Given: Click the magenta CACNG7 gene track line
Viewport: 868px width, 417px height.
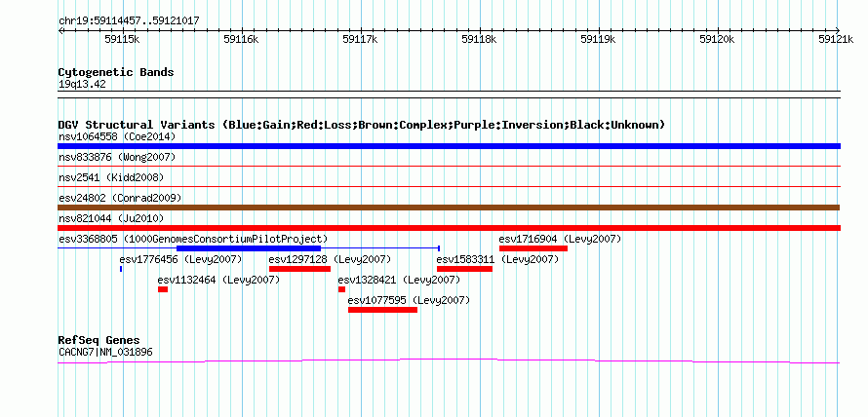Looking at the screenshot, I should [x=449, y=361].
